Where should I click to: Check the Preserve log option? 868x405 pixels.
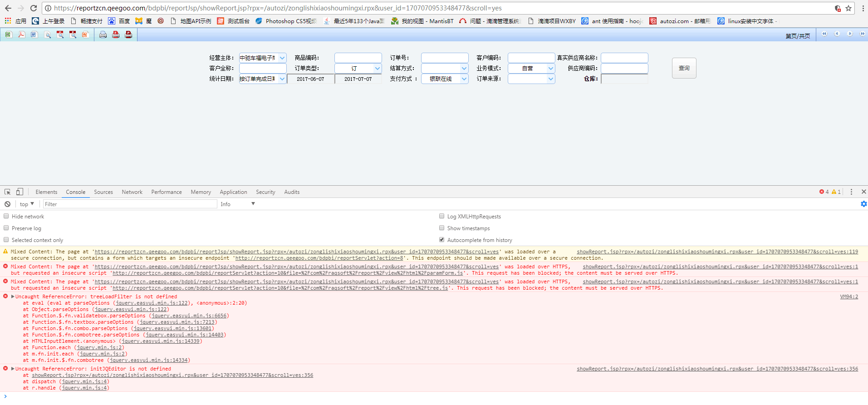(x=6, y=228)
